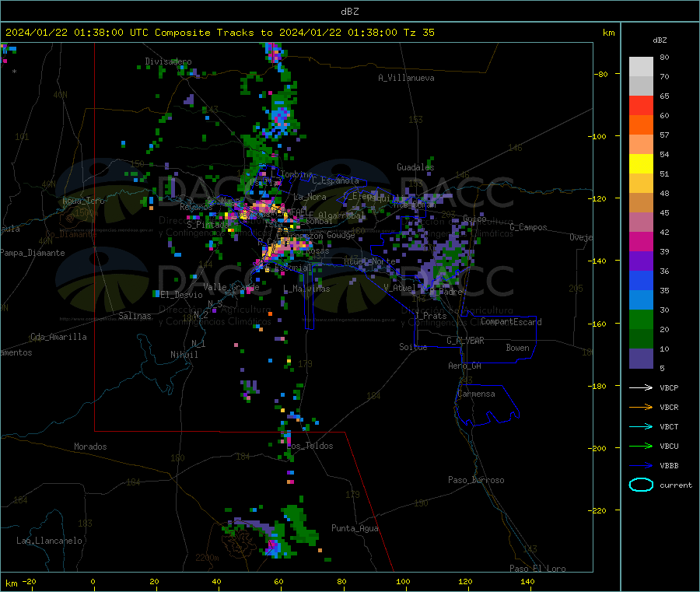The height and width of the screenshot is (592, 700).
Task: Click the Paso_El_Loro label
Action: [x=537, y=569]
